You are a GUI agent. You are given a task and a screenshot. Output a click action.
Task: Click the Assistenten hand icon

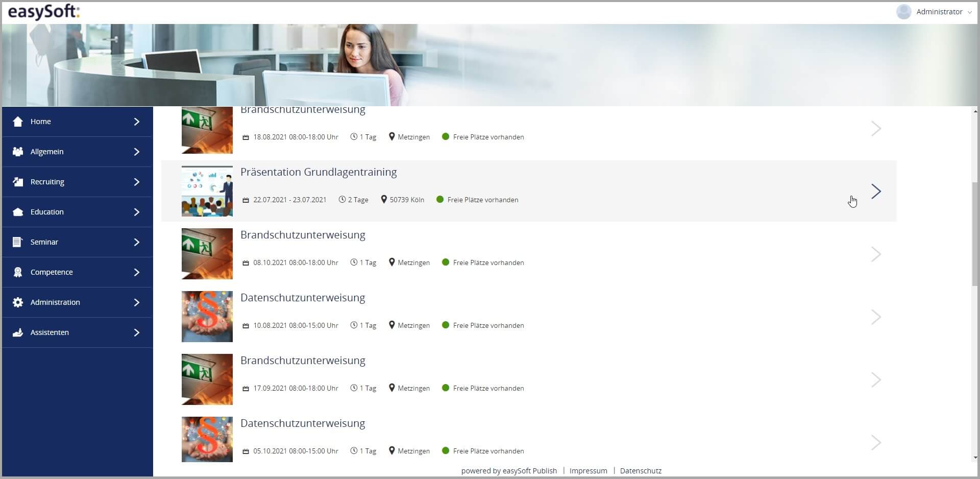[18, 332]
